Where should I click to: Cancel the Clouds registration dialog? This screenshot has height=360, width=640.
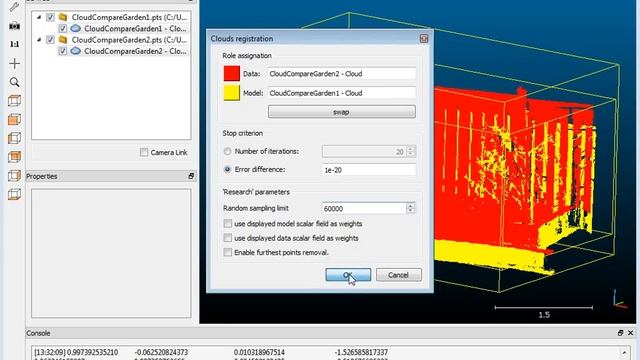click(398, 275)
